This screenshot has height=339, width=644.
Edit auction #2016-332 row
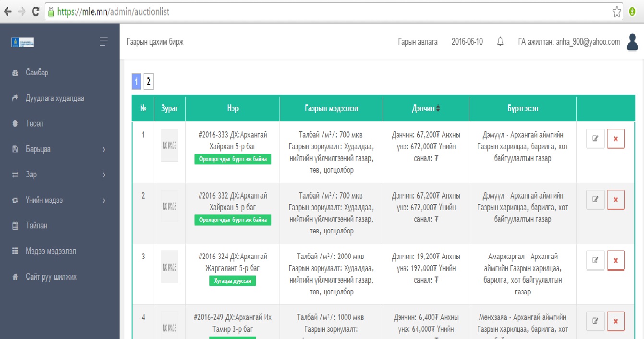[595, 200]
